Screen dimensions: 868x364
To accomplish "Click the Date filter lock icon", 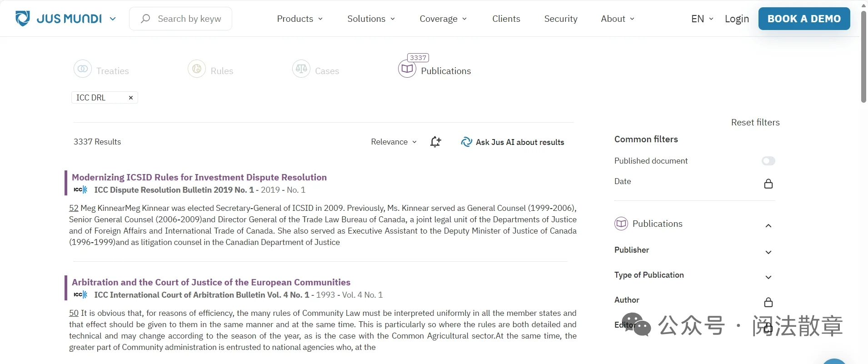I will 768,184.
